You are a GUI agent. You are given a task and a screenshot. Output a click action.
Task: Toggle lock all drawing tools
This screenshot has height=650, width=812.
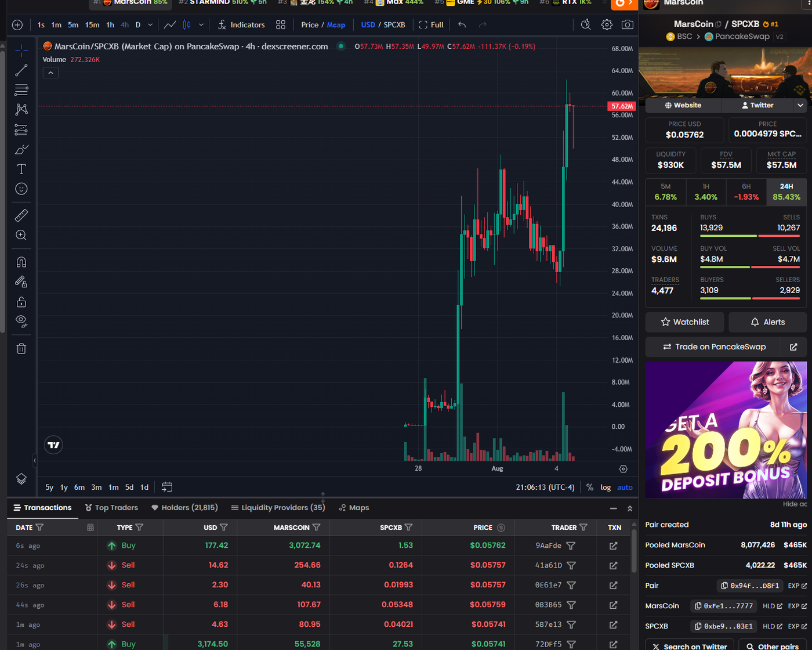pyautogui.click(x=21, y=302)
